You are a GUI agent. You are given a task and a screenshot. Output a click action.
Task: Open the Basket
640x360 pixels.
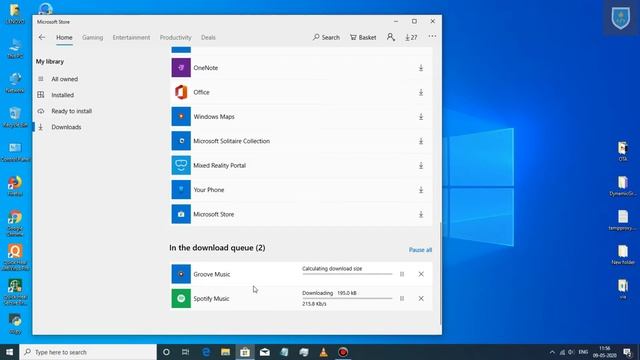coord(363,37)
